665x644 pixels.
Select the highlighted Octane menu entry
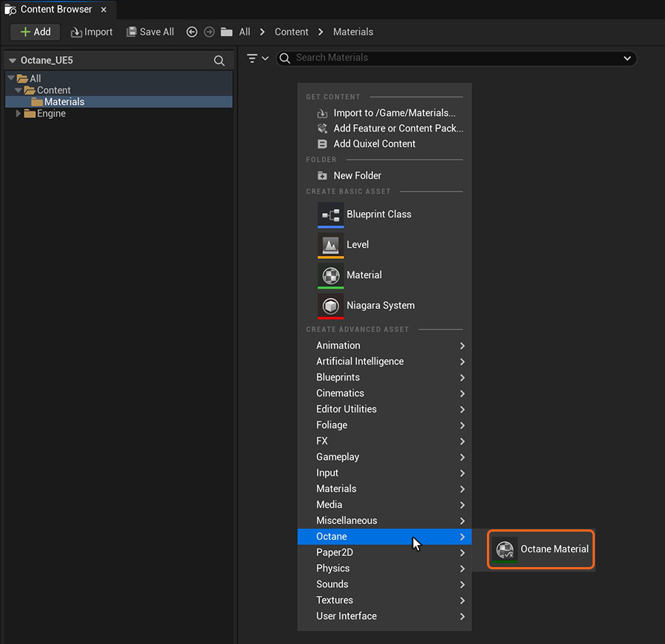384,537
